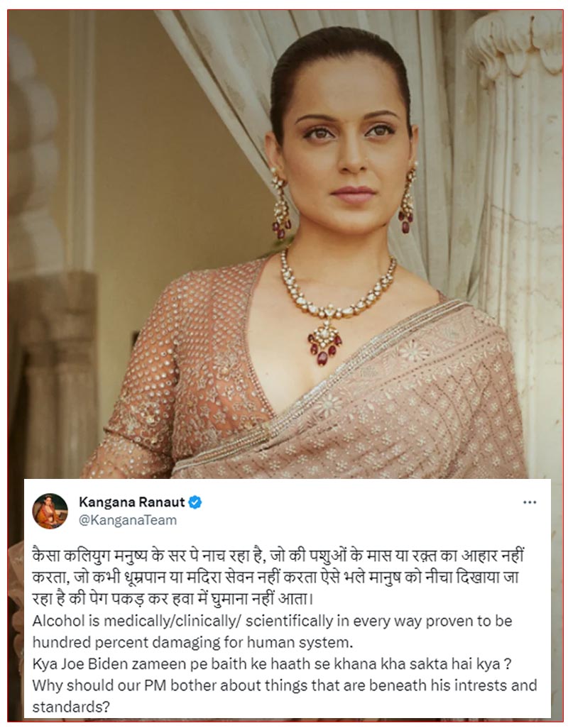The width and height of the screenshot is (568, 728).
Task: Click the Kangana Ranaut display name
Action: [132, 502]
